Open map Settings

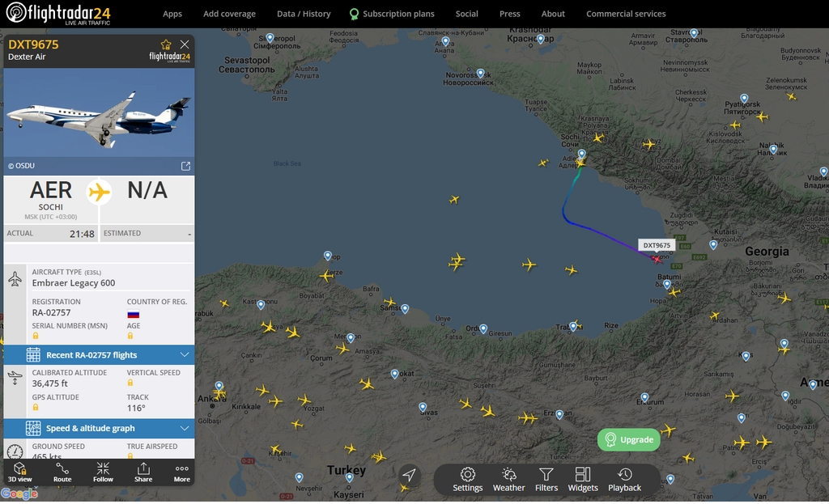tap(467, 480)
